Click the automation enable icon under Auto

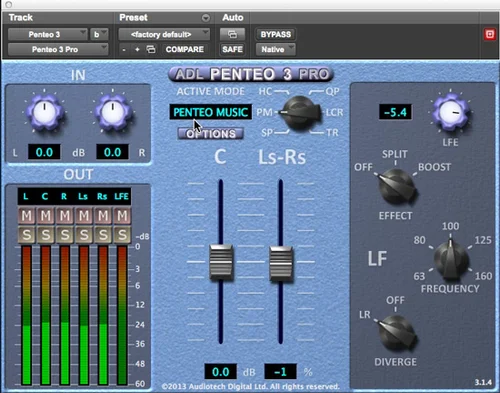232,34
